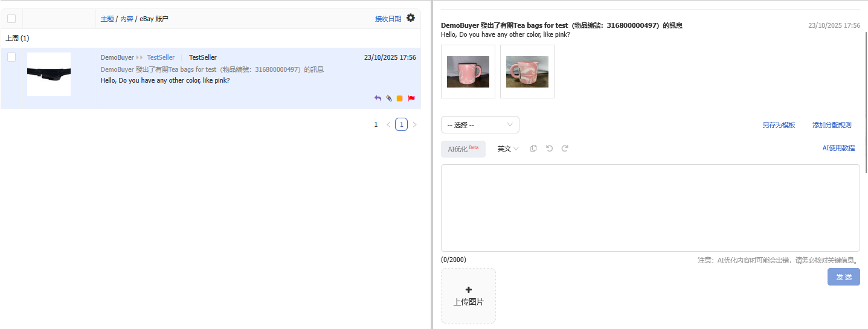Open the -- 选择 -- template dropdown

coord(480,125)
